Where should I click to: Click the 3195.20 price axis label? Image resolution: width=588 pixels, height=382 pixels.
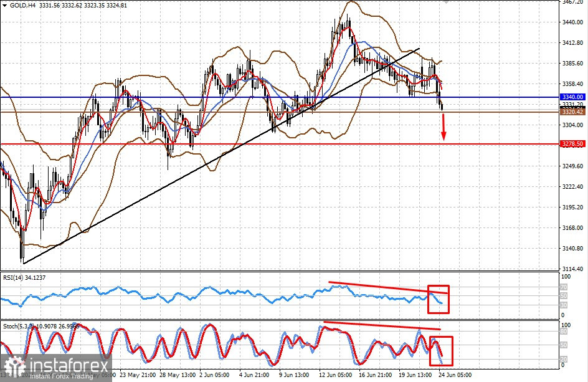572,207
